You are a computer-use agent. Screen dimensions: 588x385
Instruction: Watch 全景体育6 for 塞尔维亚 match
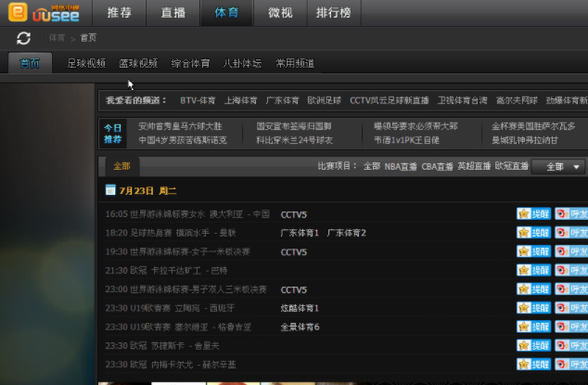point(300,327)
